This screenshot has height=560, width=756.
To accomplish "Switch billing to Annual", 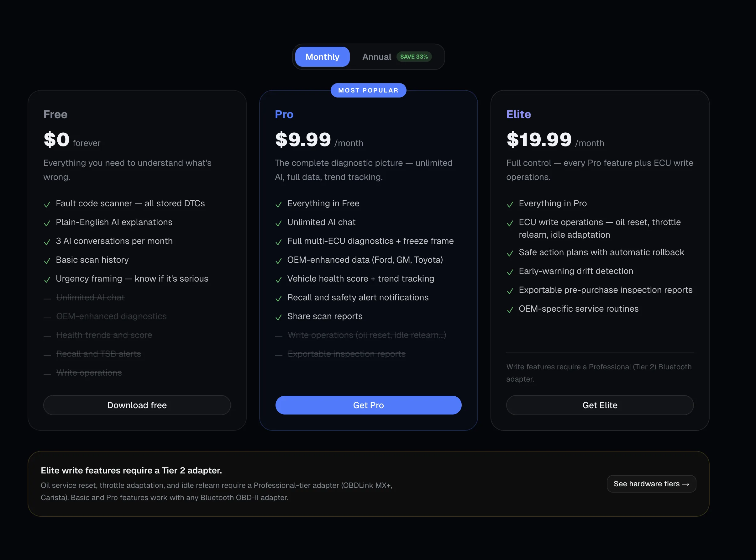I will pos(376,57).
